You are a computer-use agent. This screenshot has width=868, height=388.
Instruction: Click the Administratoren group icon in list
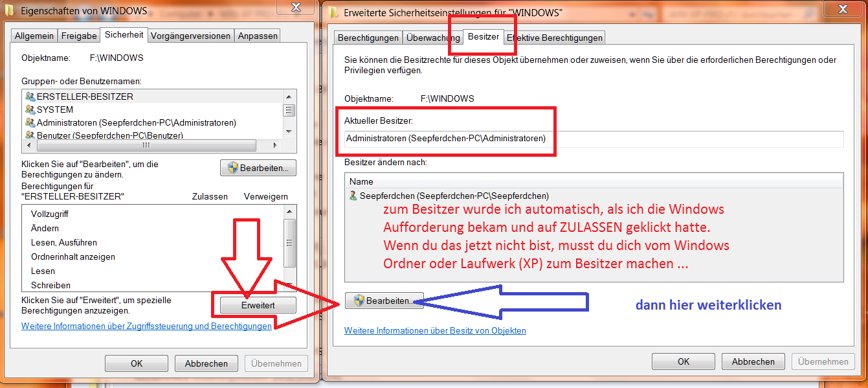(x=30, y=122)
